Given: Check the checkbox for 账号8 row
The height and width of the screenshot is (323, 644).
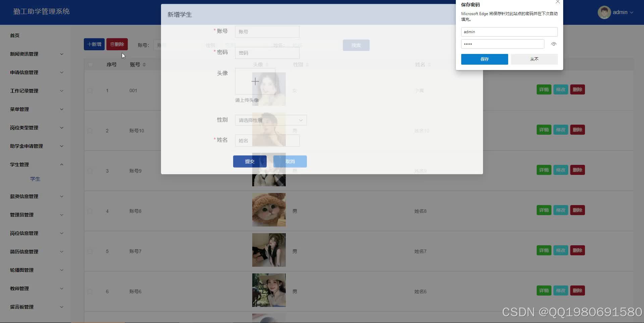Looking at the screenshot, I should tap(90, 211).
